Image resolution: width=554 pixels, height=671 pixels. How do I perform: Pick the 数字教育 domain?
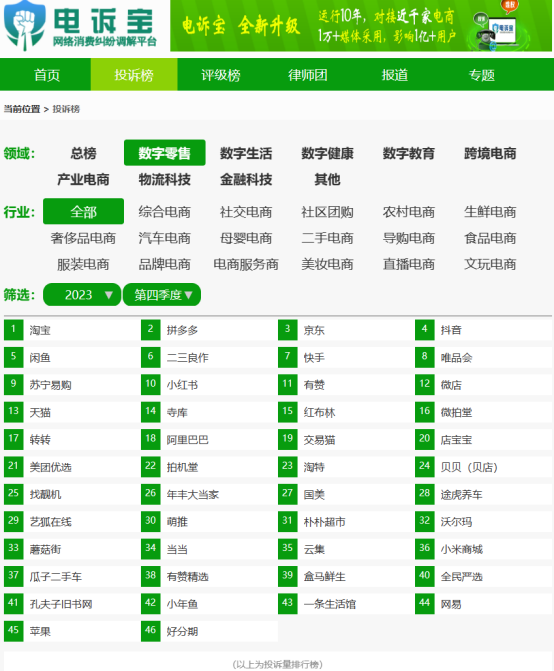409,153
